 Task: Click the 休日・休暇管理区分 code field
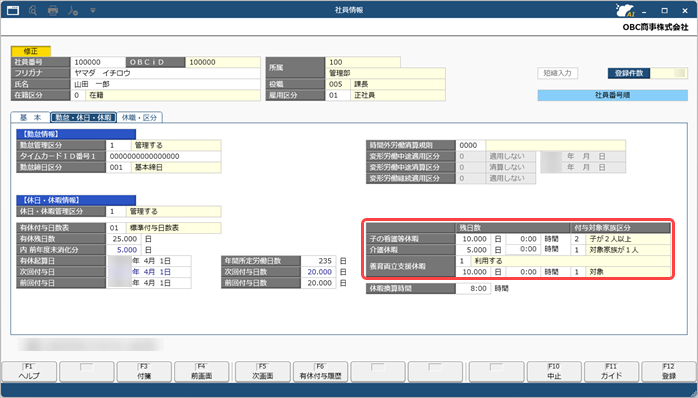pos(116,211)
